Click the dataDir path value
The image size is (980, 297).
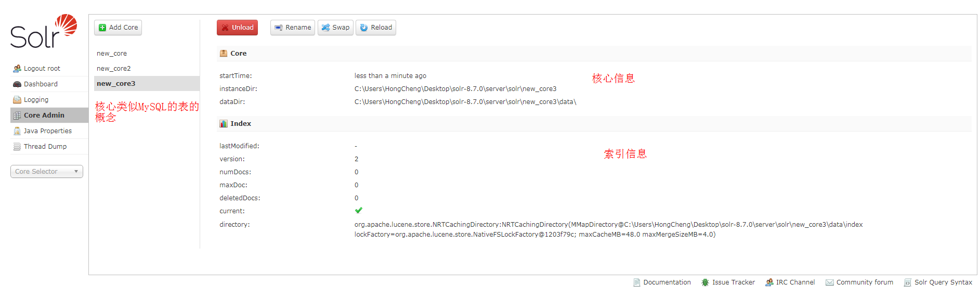(465, 102)
